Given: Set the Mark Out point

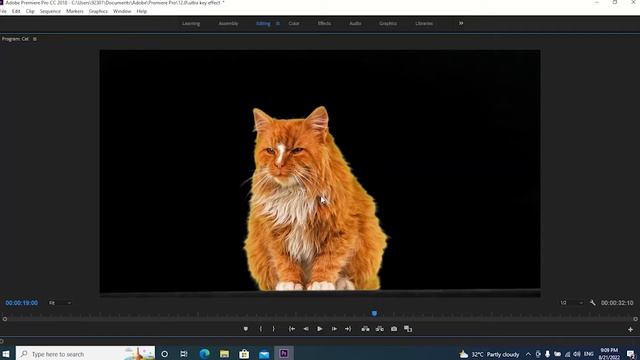Looking at the screenshot, I should (273, 329).
